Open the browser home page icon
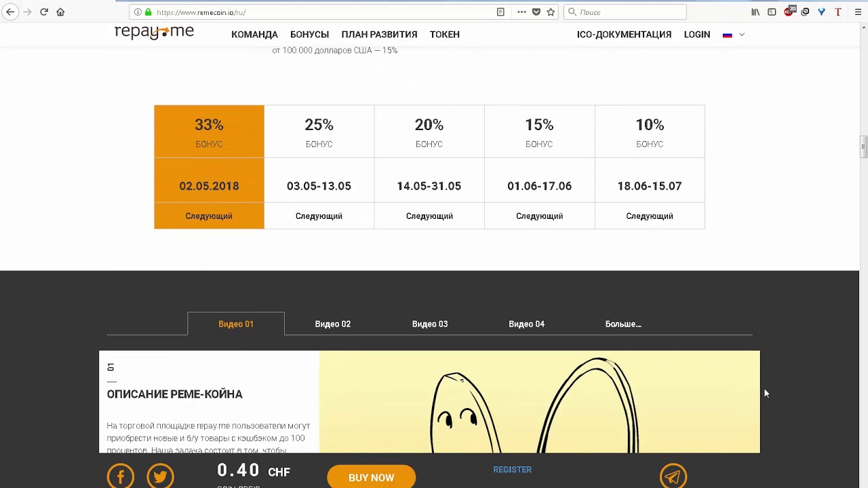This screenshot has height=488, width=868. click(x=60, y=12)
